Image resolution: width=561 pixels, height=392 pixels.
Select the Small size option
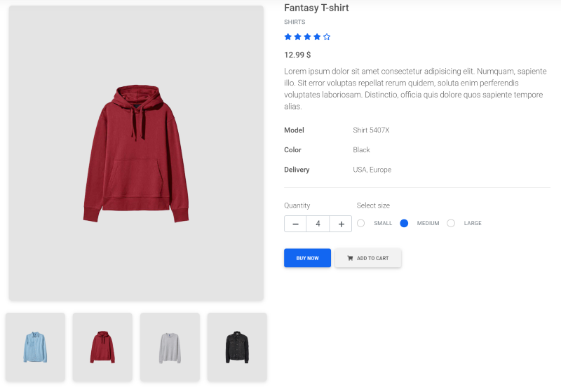pos(360,223)
